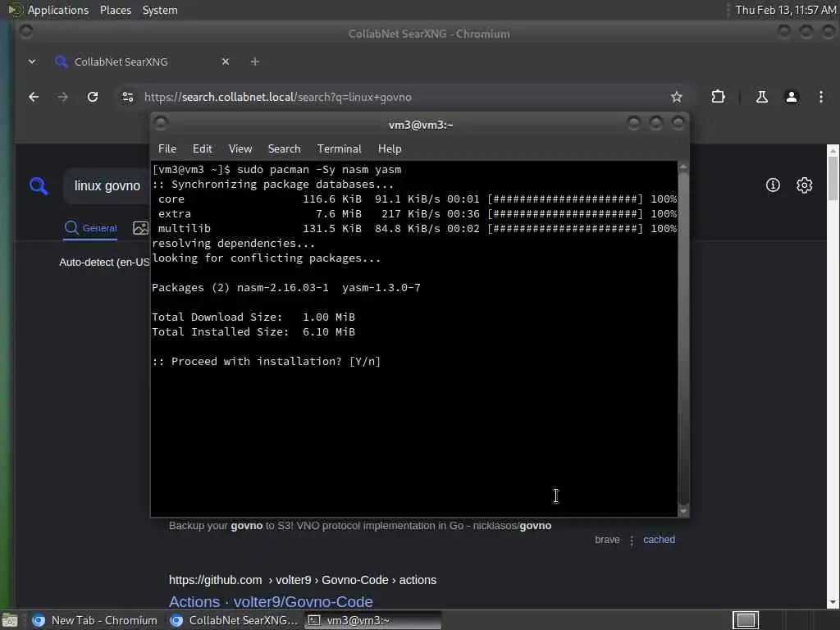Image resolution: width=840 pixels, height=630 pixels.
Task: Switch to New Tab - Chromium taskbar window
Action: click(95, 620)
